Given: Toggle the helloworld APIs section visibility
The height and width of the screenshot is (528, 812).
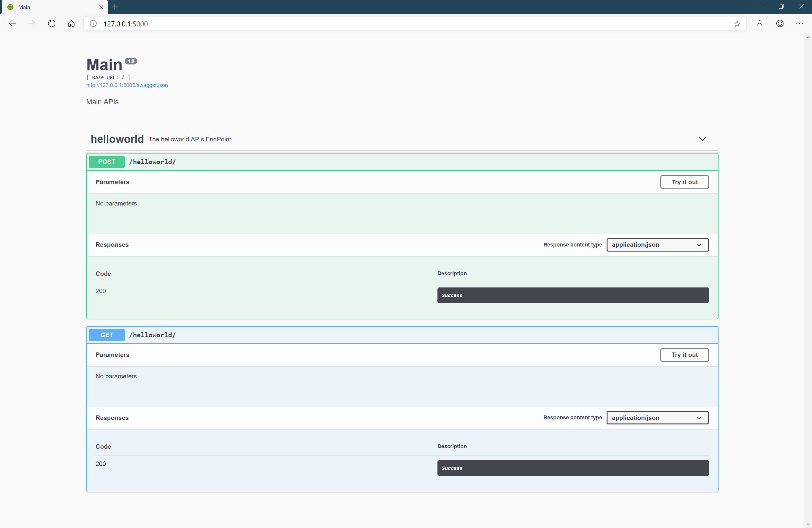Looking at the screenshot, I should point(703,138).
